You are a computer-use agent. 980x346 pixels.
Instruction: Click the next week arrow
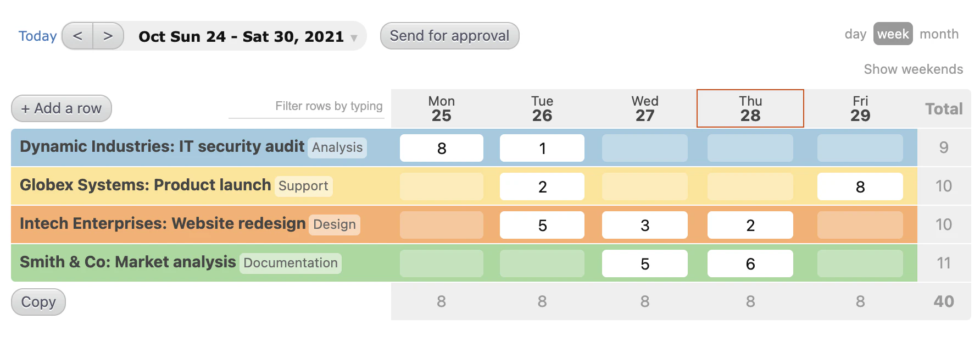[x=108, y=35]
